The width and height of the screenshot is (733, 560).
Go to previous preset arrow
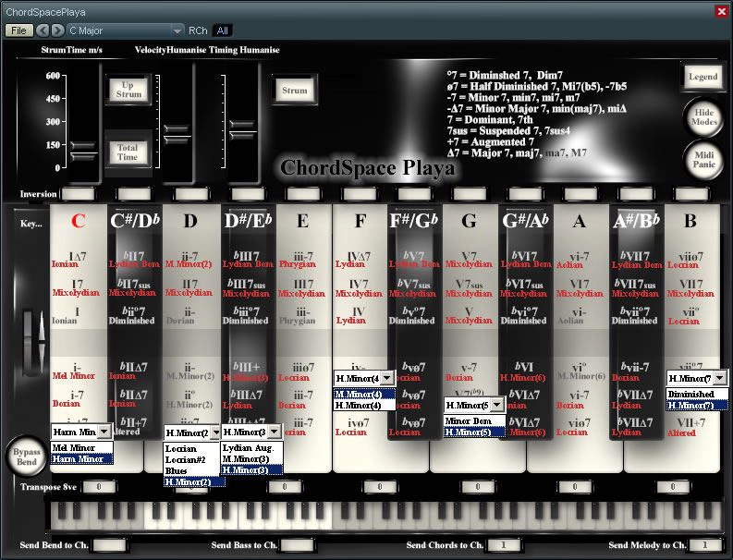coord(43,30)
